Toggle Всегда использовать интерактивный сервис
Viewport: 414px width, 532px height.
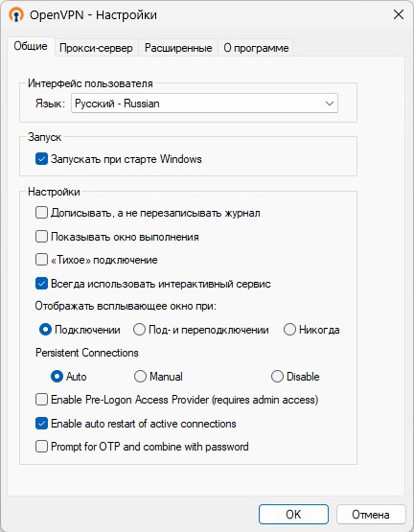[x=41, y=284]
